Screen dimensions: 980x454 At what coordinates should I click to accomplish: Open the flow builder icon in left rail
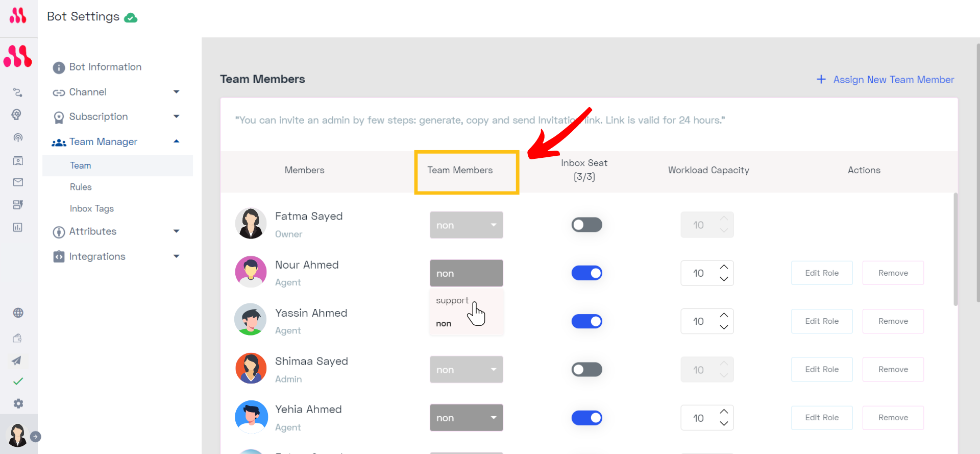pyautogui.click(x=18, y=92)
